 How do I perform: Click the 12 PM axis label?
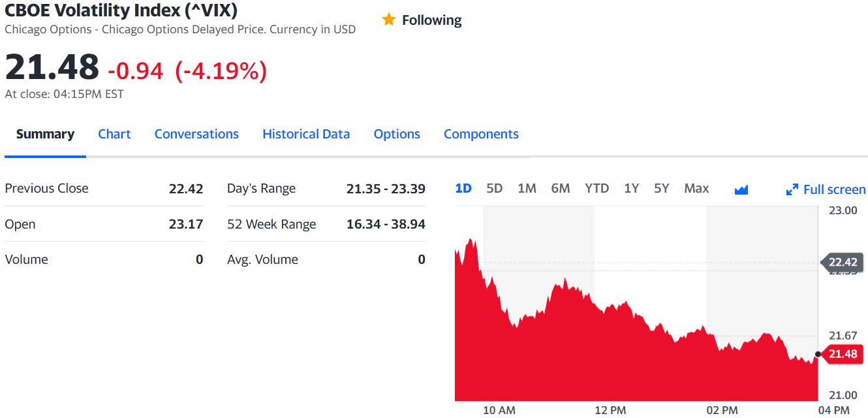click(x=610, y=410)
